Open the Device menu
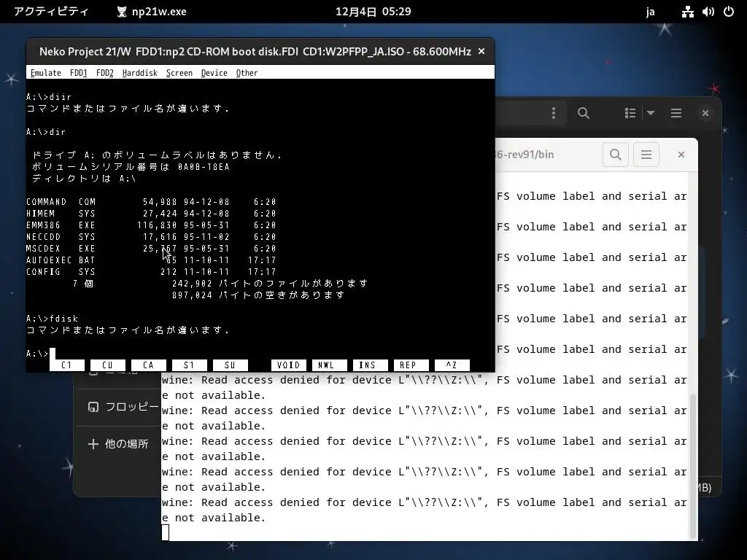Screen dimensions: 747x560 [214, 73]
